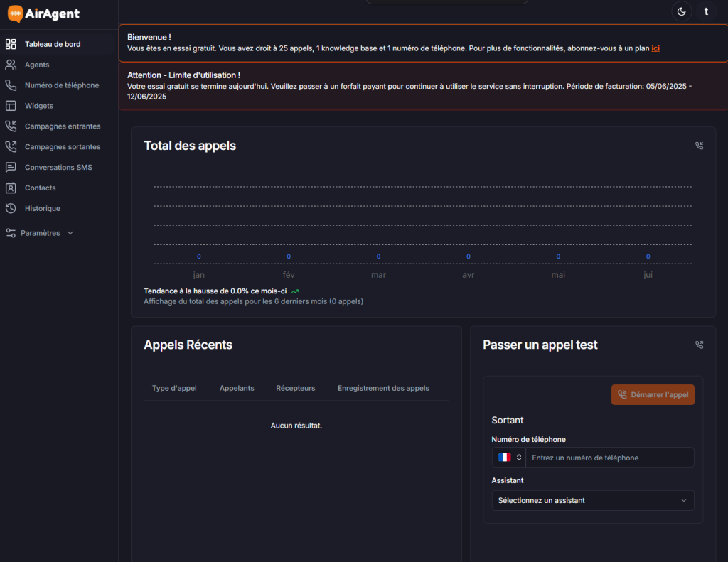Click the Bienvenue ! banner title
The image size is (728, 562).
click(x=149, y=37)
